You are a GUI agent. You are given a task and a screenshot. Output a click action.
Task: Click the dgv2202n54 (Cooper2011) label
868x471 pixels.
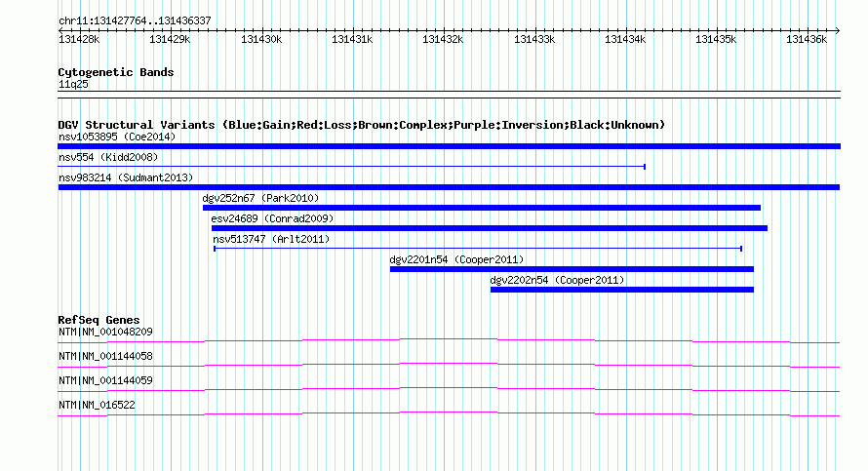click(557, 280)
